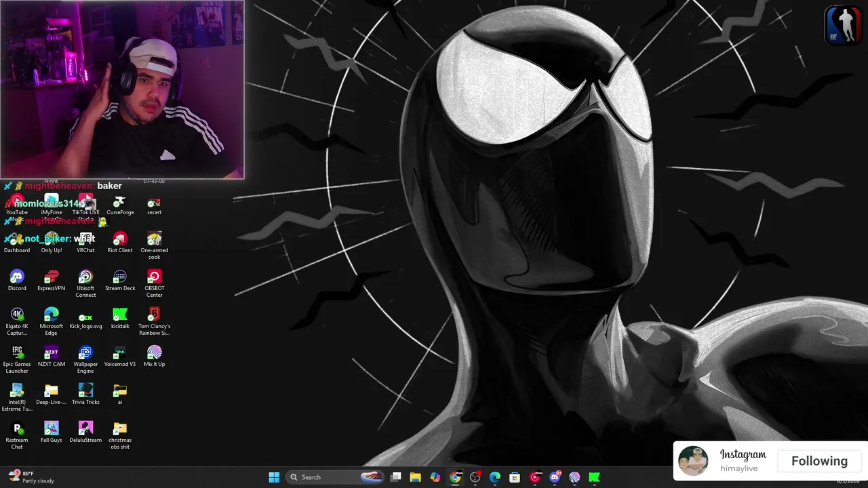The image size is (868, 488).
Task: Select the Kick_logo.svg file on the desktop
Action: coord(85,318)
